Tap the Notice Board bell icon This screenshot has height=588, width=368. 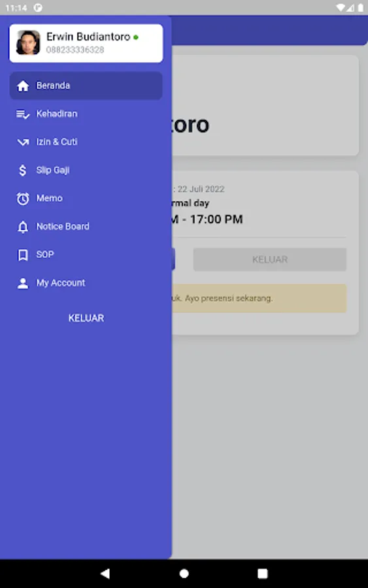[23, 227]
